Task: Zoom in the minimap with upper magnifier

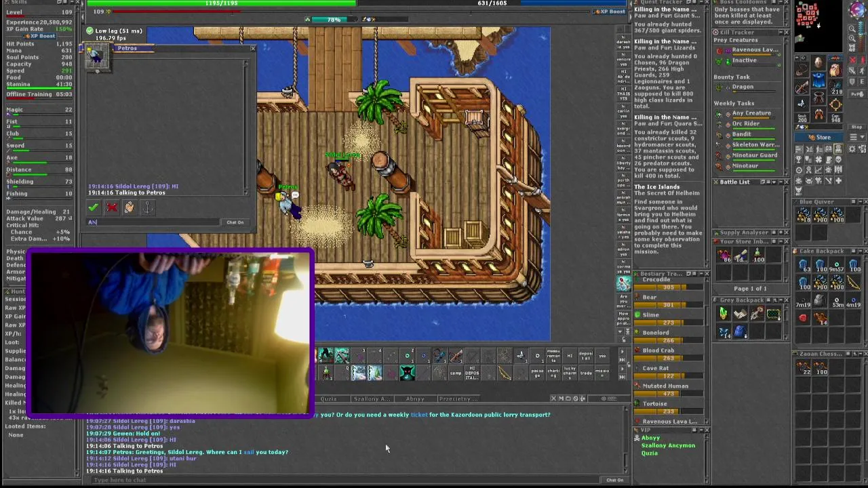Action: pyautogui.click(x=852, y=28)
